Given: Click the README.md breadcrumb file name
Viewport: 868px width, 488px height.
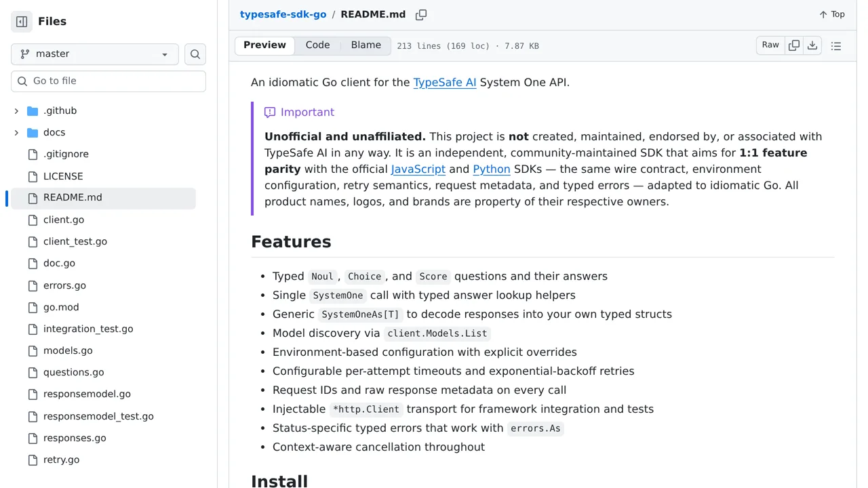Looking at the screenshot, I should click(x=373, y=14).
